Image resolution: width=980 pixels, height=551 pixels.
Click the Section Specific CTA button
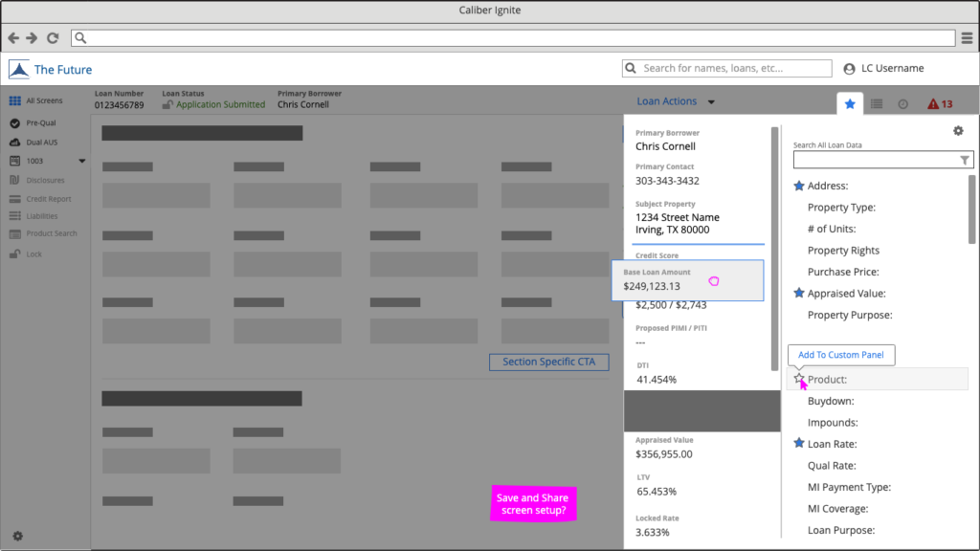click(x=548, y=362)
